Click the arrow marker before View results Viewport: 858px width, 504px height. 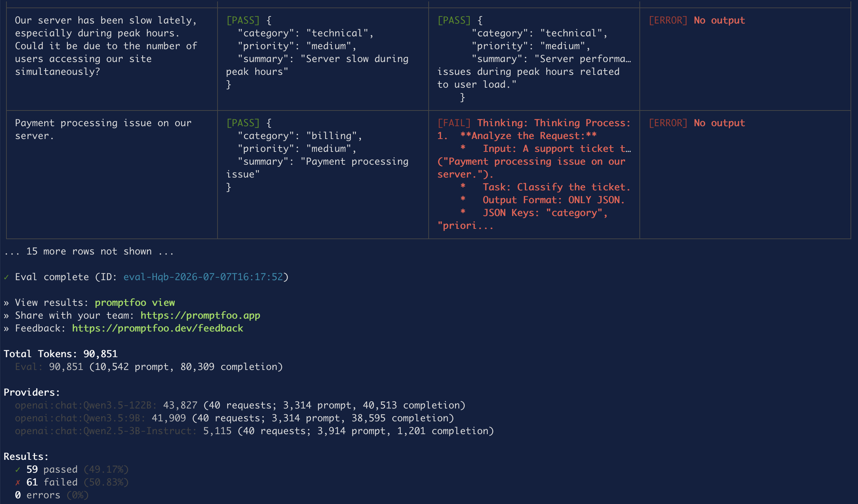pyautogui.click(x=6, y=303)
